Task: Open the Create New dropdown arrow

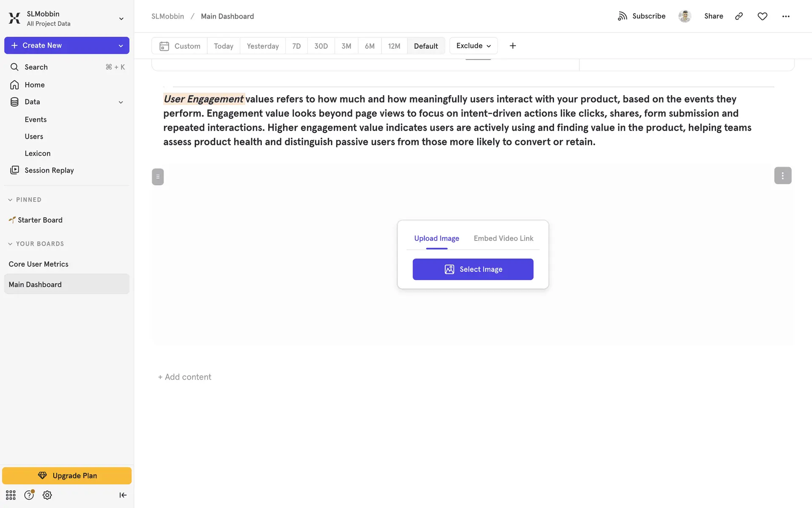Action: click(x=121, y=46)
